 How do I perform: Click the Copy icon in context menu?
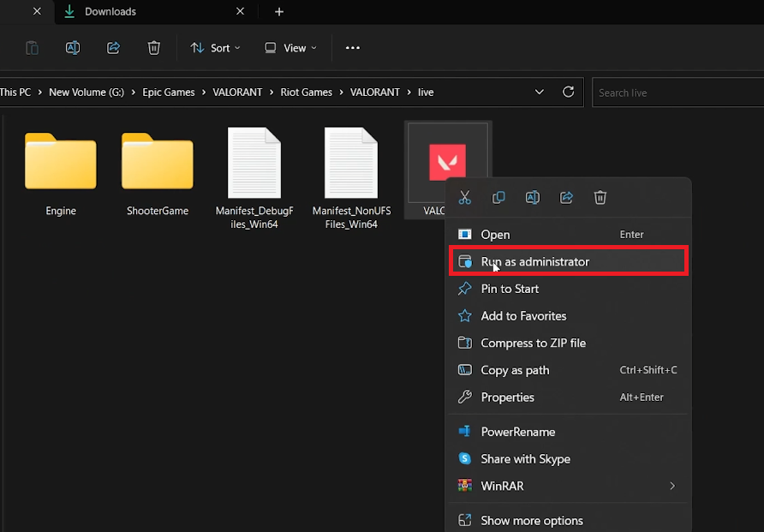point(498,198)
